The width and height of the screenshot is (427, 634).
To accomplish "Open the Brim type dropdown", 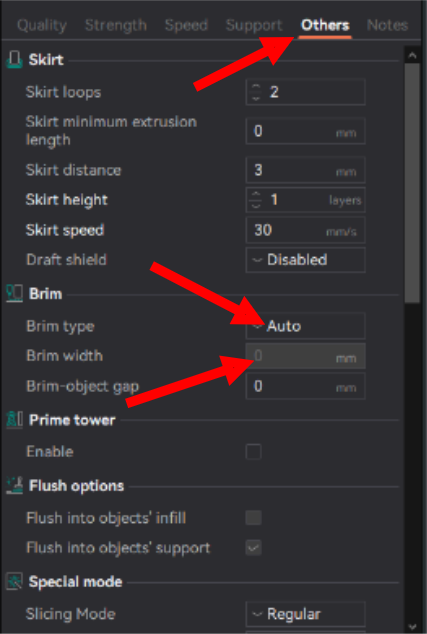I will [x=305, y=326].
